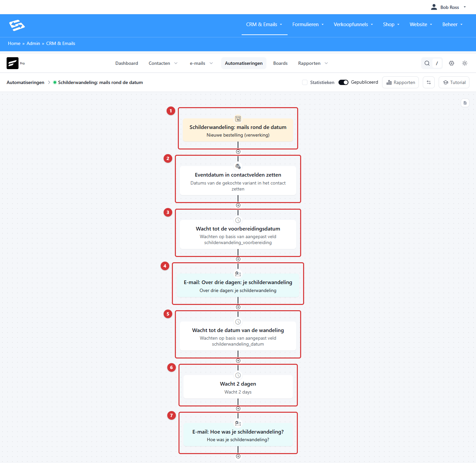Screen dimensions: 476x463
Task: Open the CRM & Emails dropdown menu
Action: pos(264,24)
